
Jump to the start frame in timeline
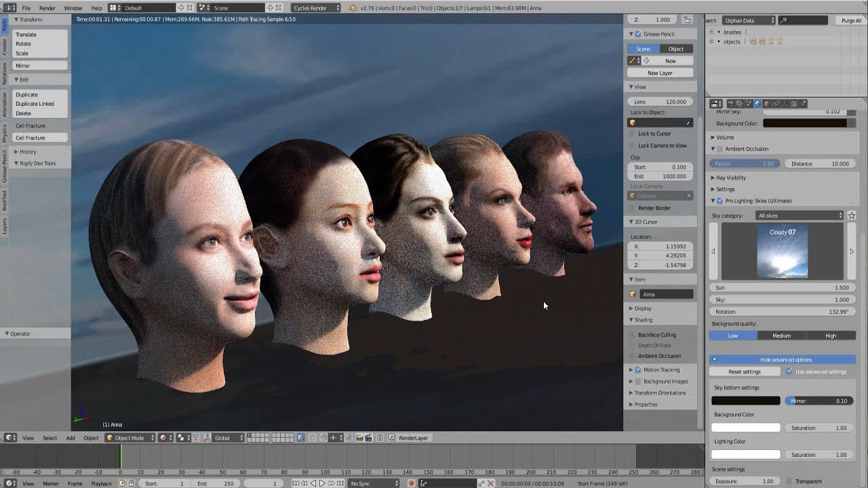pos(296,483)
